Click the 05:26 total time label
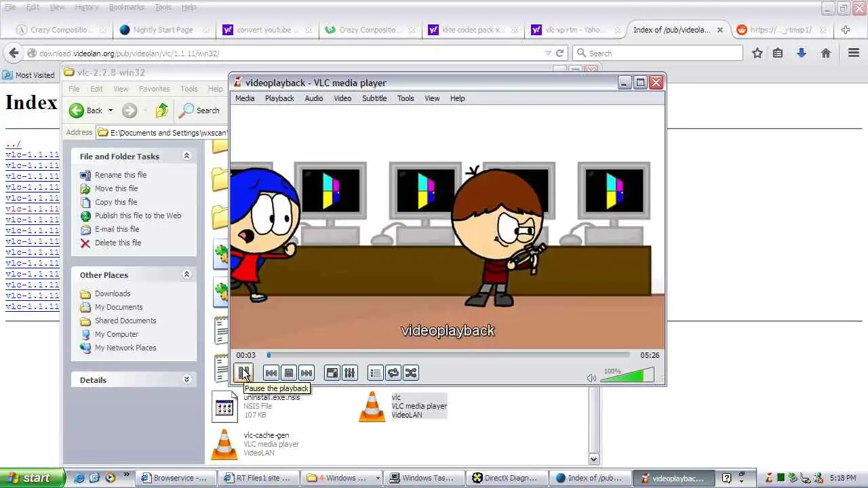The height and width of the screenshot is (488, 868). click(x=650, y=355)
